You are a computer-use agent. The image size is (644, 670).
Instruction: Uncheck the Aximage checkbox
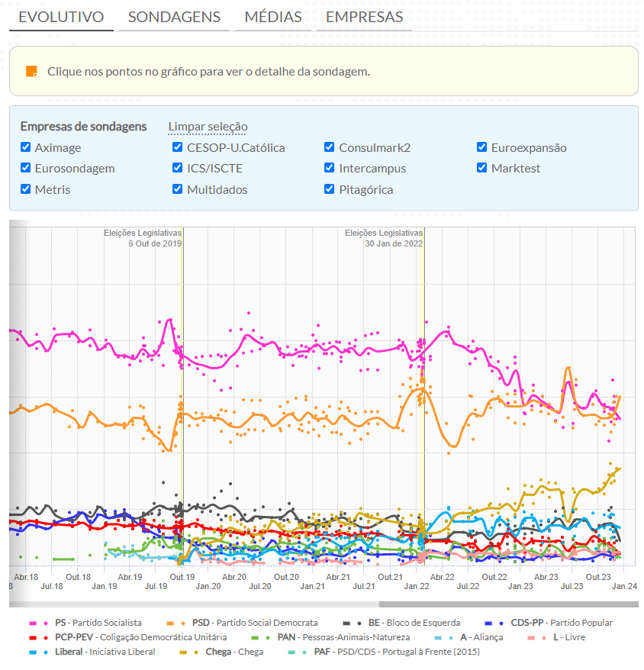tap(26, 147)
